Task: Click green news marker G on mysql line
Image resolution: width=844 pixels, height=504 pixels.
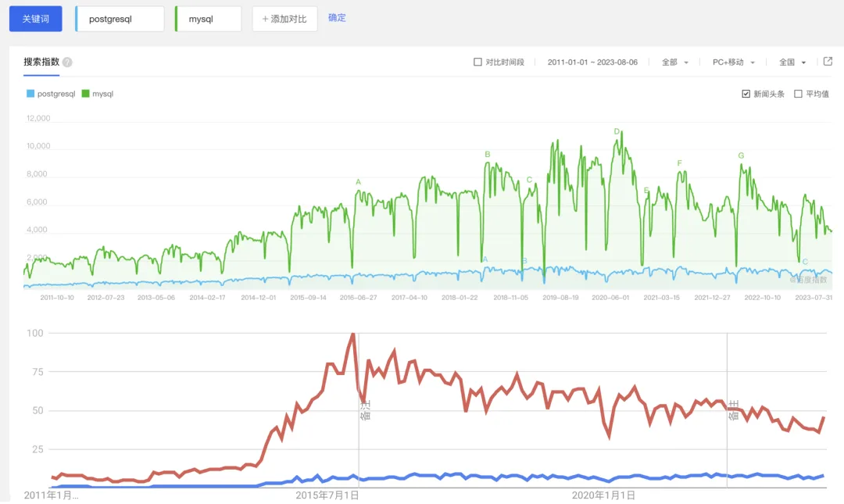Action: pos(741,155)
